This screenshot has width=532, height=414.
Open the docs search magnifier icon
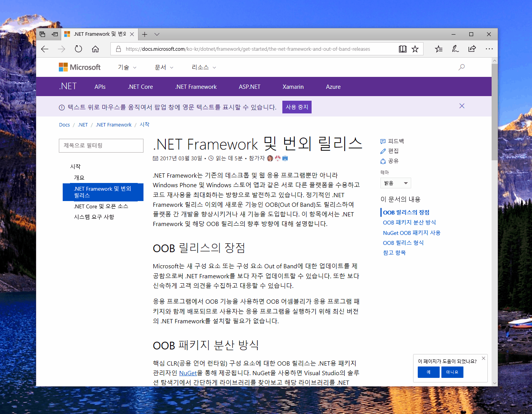pos(461,67)
